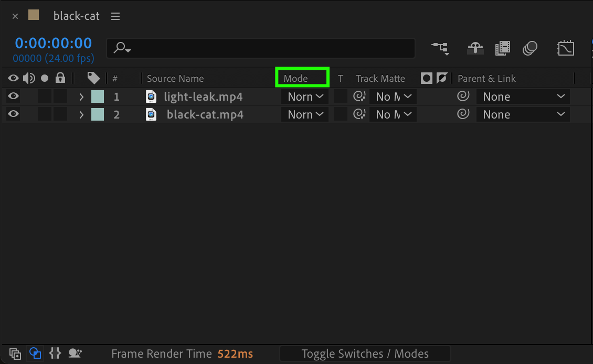
Task: Open Track Matte dropdown for black-cat.mp4
Action: tap(393, 114)
